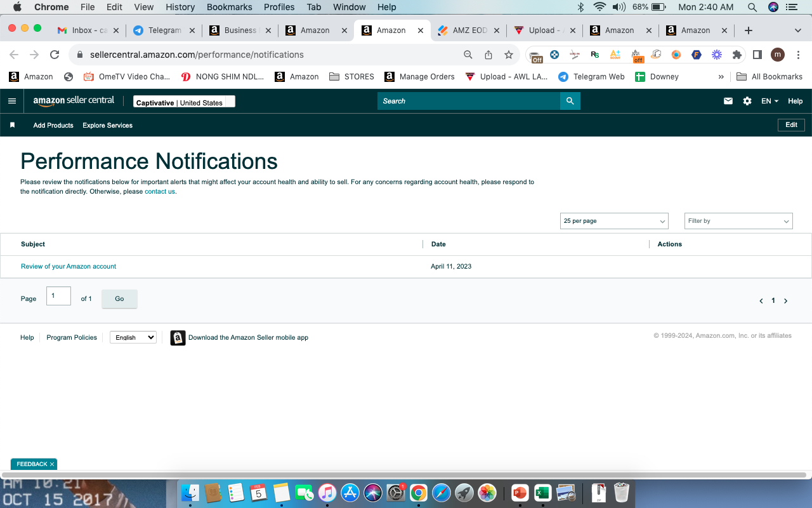Open the 25 per page dropdown
This screenshot has width=812, height=508.
[x=615, y=221]
